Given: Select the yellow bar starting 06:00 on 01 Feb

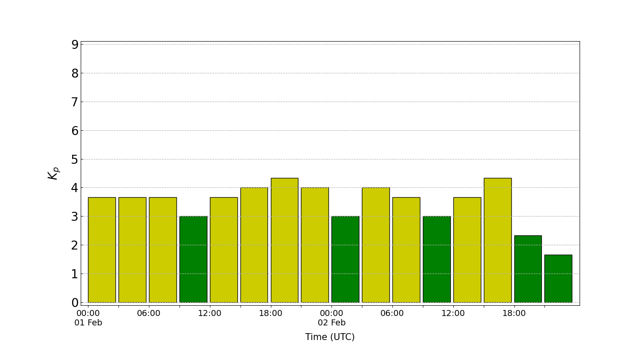Looking at the screenshot, I should tap(163, 250).
